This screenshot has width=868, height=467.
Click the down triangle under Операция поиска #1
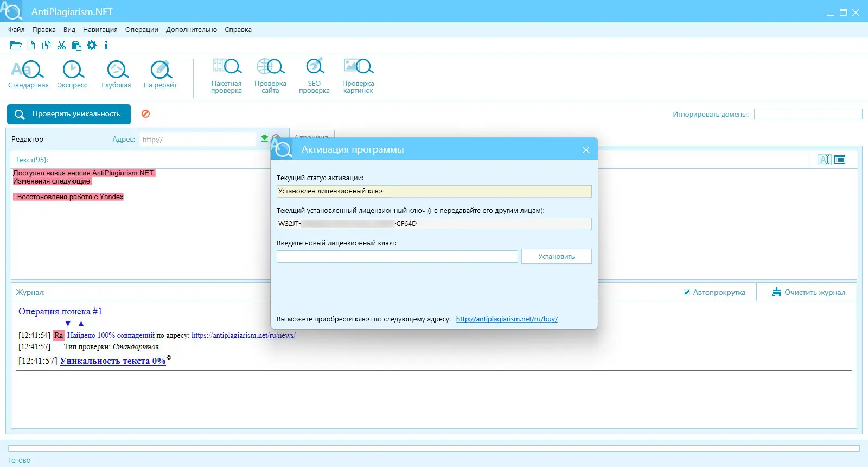68,324
